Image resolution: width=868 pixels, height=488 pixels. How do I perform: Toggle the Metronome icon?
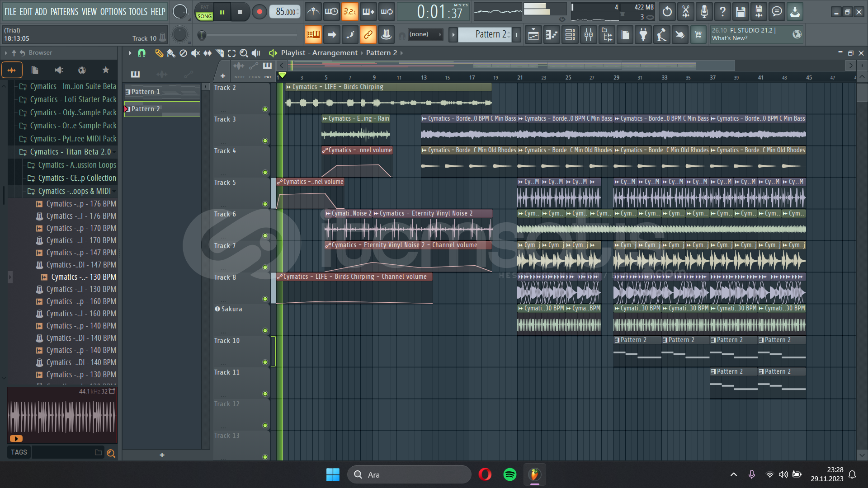[313, 12]
